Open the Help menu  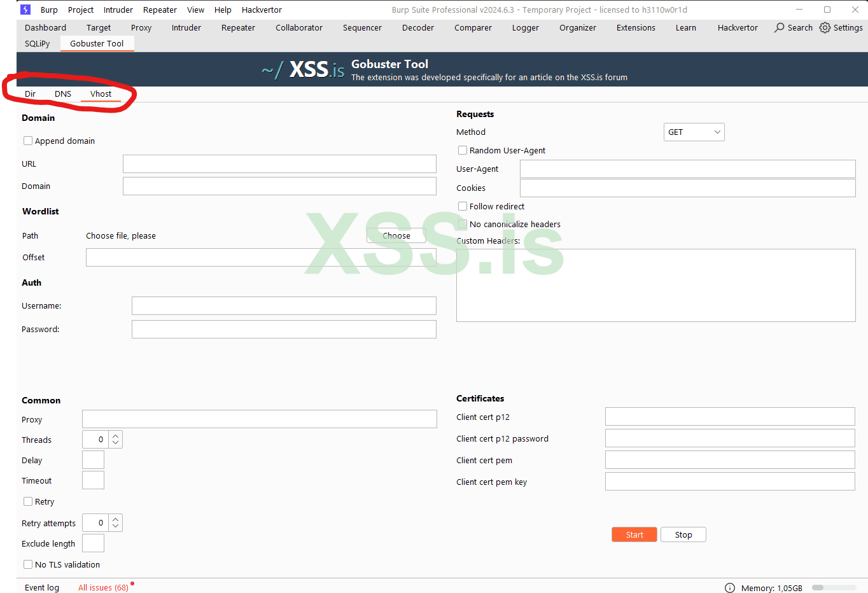click(x=223, y=10)
